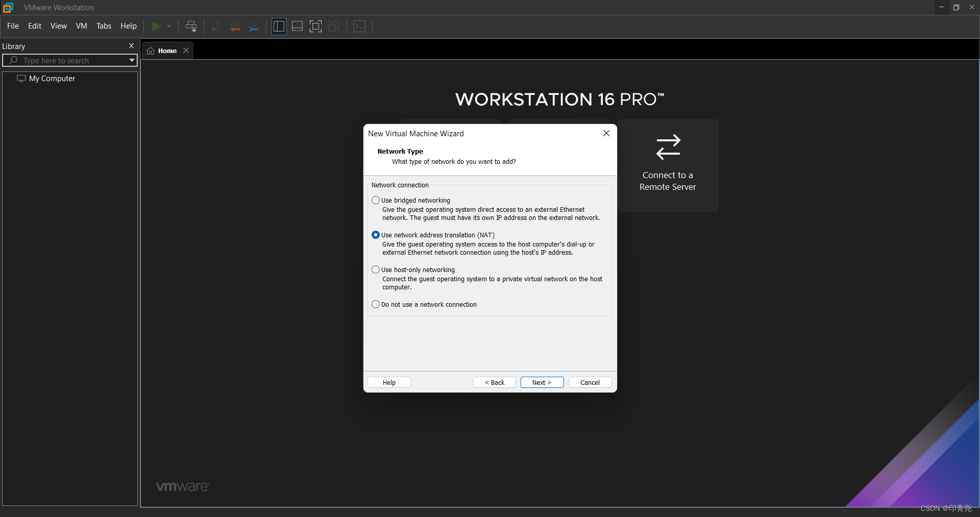Close the Library panel
Viewport: 980px width, 517px height.
coord(131,45)
